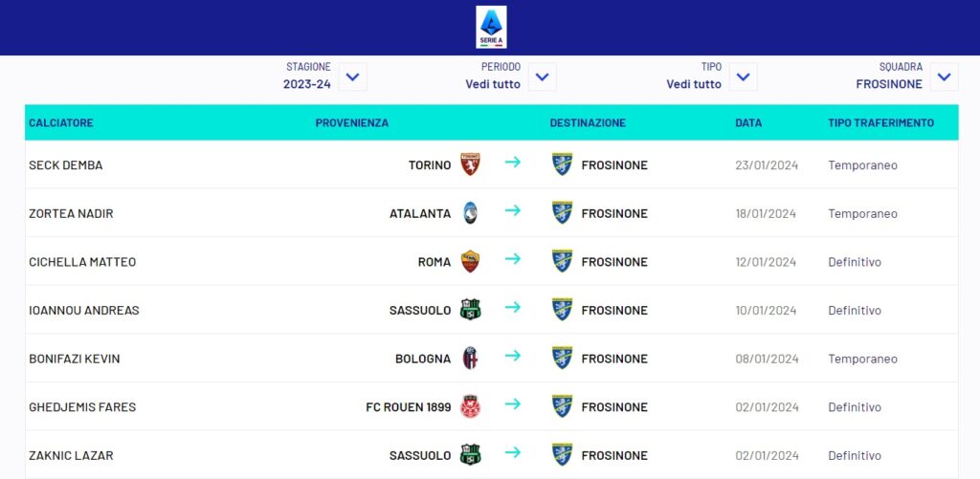Select the Data column header

[748, 123]
